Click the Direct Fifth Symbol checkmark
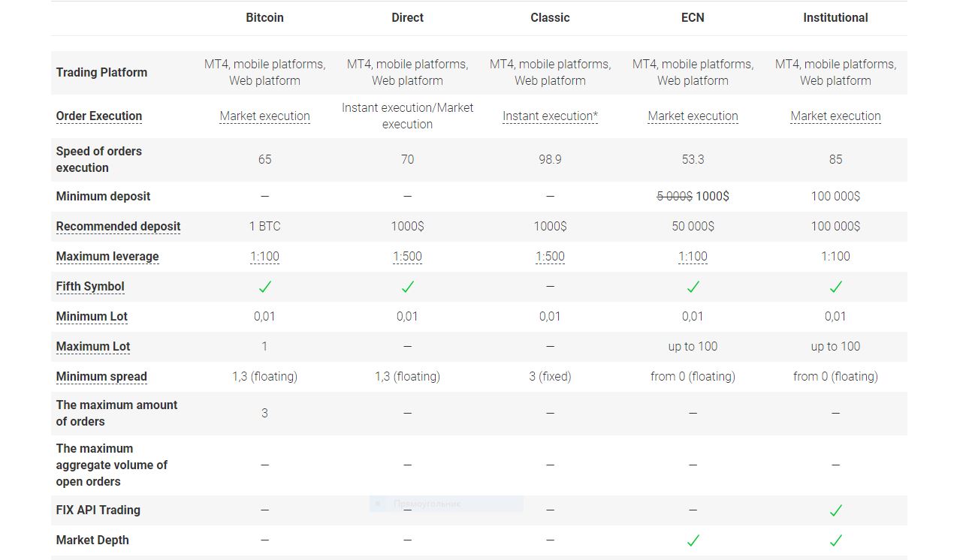This screenshot has width=960, height=560. click(407, 287)
